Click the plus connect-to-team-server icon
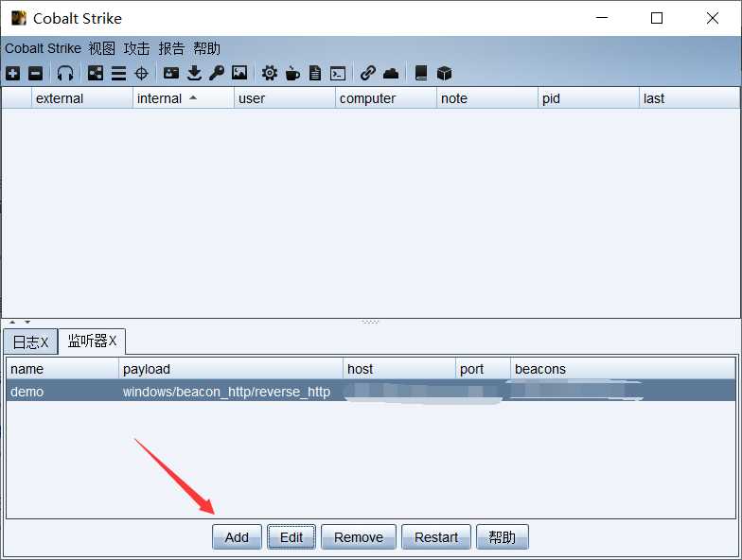742x560 pixels. coord(13,74)
